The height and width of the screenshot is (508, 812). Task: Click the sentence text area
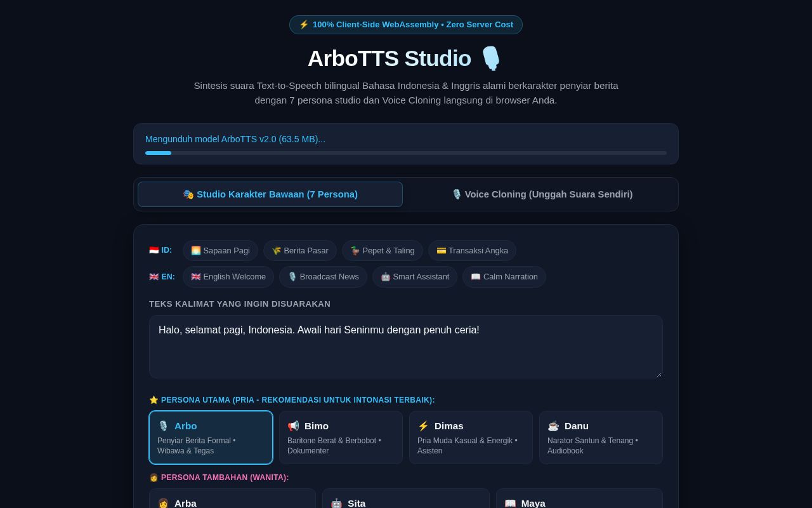tap(406, 347)
